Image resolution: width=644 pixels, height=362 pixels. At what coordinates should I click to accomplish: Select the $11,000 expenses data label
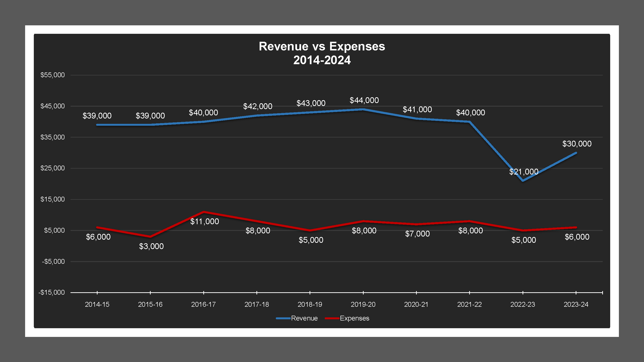[x=205, y=222]
